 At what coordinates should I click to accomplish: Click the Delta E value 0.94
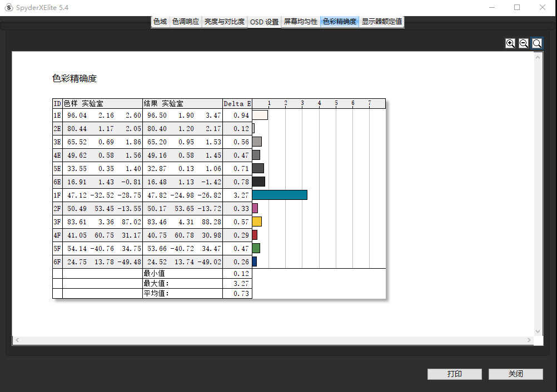coord(241,115)
